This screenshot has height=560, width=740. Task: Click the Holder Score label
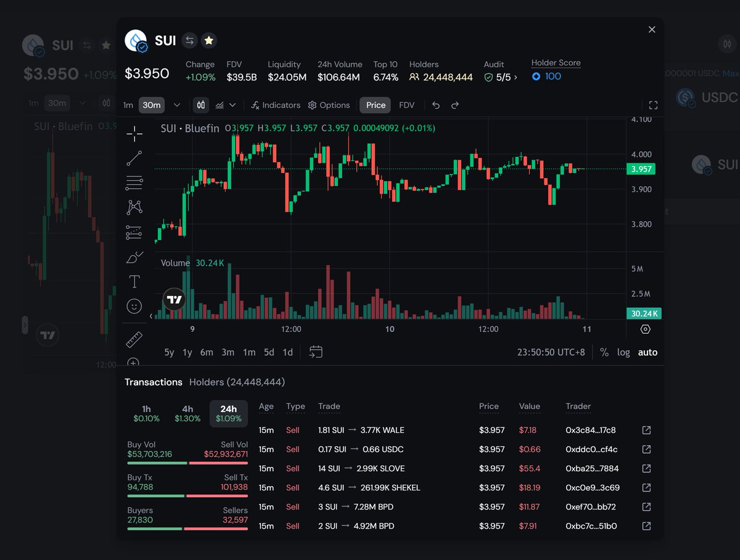point(556,63)
